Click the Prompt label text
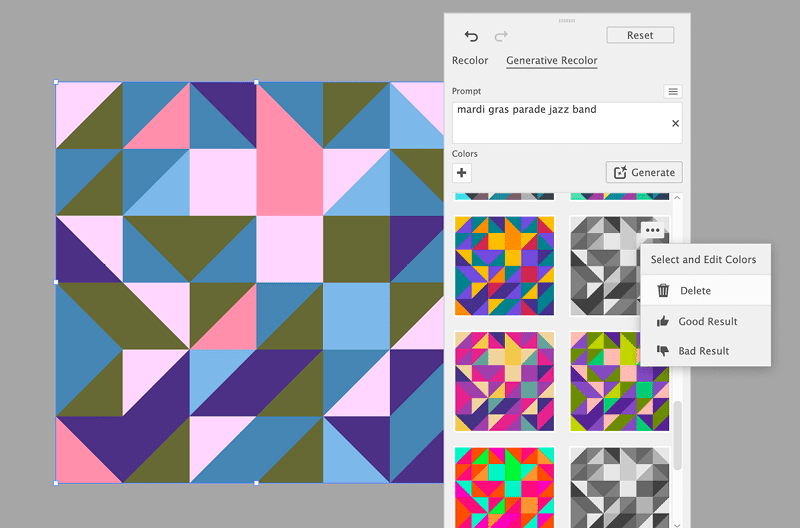Screen dimensions: 800x528 [x=466, y=91]
